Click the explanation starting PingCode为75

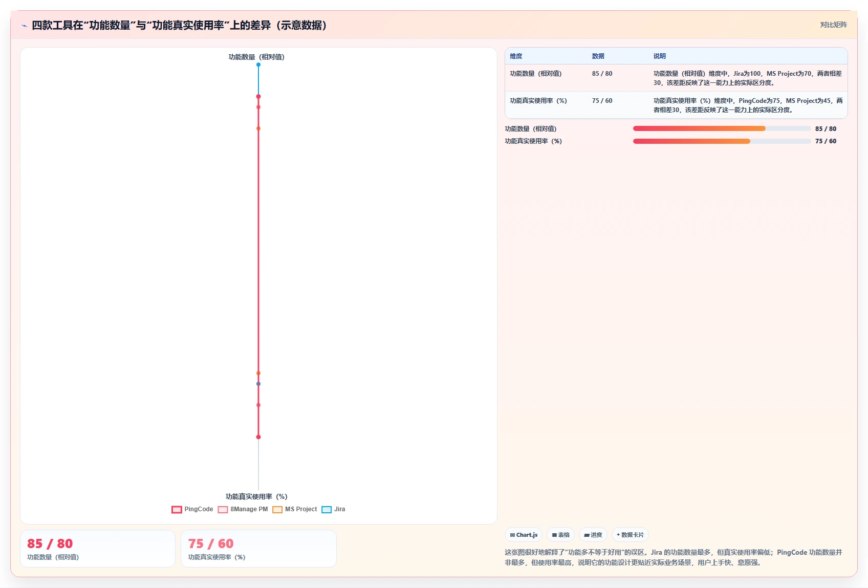[748, 105]
